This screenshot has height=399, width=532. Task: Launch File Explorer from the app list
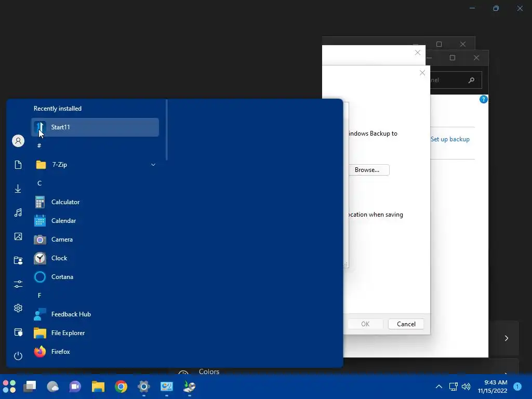[95, 333]
